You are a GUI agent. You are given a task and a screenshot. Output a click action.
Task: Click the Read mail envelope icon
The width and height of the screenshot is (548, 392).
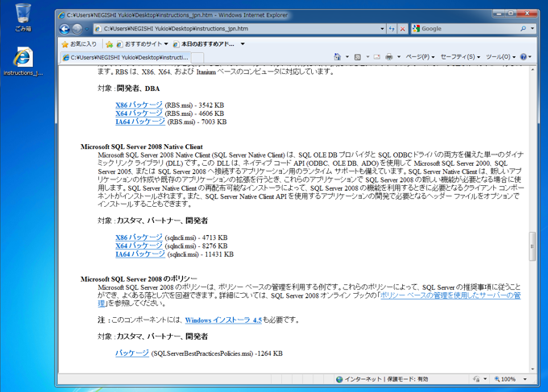click(x=377, y=57)
